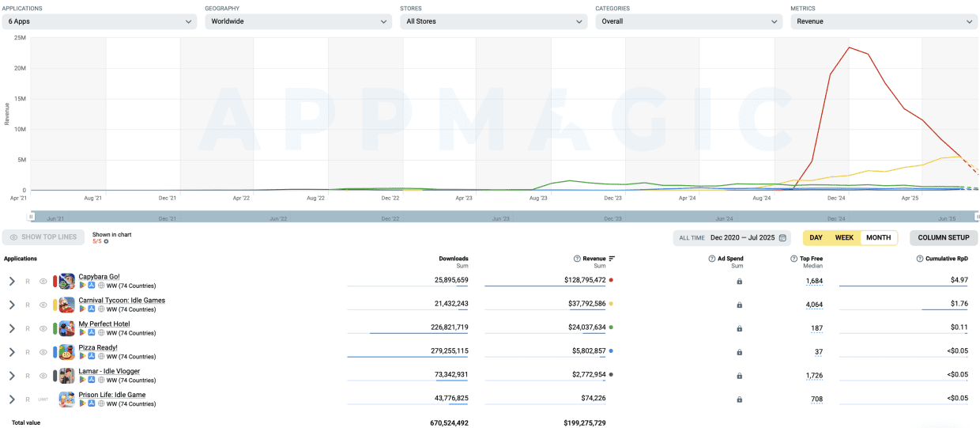This screenshot has width=980, height=428.
Task: Toggle the eye icon for Pizza Ready!
Action: [x=43, y=352]
